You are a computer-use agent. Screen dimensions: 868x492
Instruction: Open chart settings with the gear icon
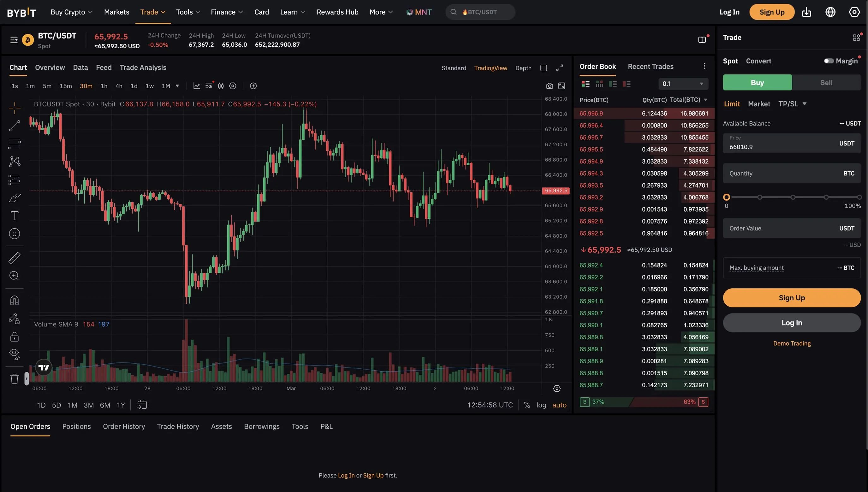233,86
